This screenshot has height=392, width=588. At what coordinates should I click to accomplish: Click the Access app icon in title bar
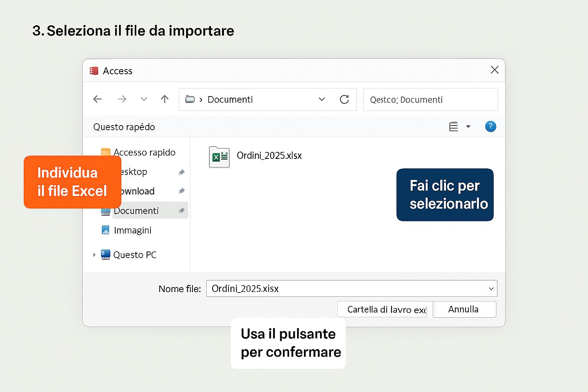point(94,71)
